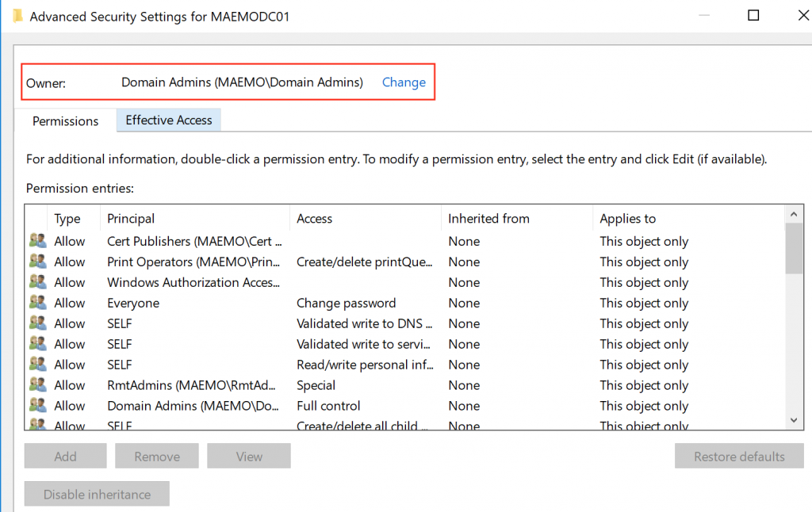
Task: Select the Permissions tab
Action: (65, 121)
